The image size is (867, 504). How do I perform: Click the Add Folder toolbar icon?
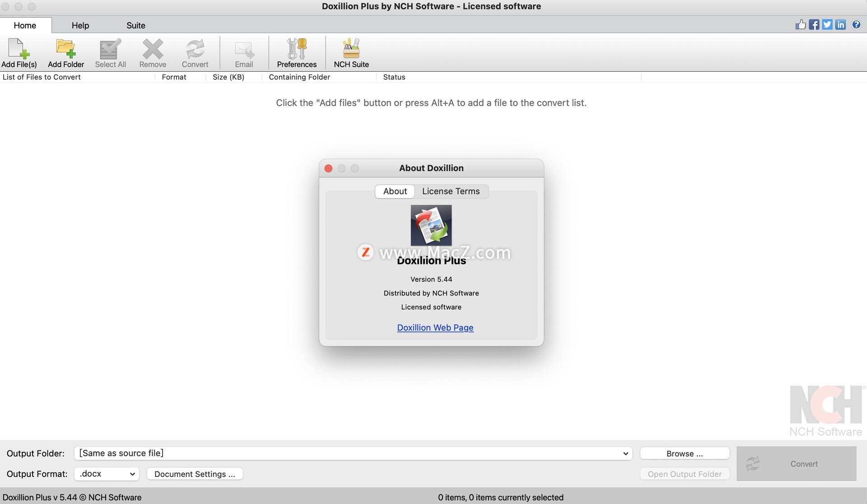tap(66, 53)
